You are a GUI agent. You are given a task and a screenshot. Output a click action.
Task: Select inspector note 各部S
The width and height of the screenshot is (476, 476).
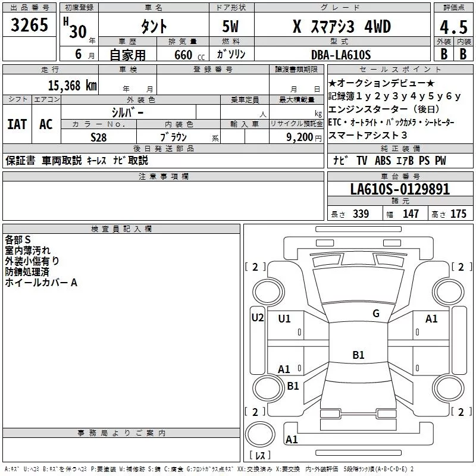coord(18,240)
